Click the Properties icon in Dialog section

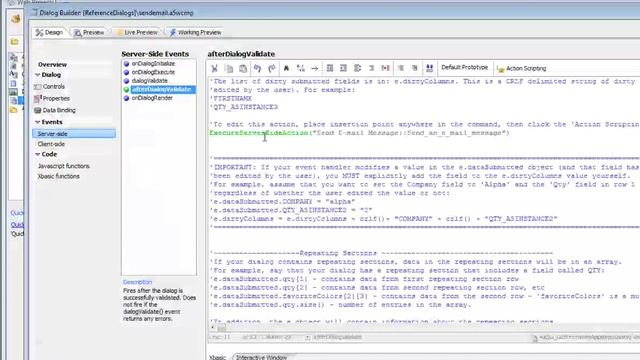coord(38,98)
